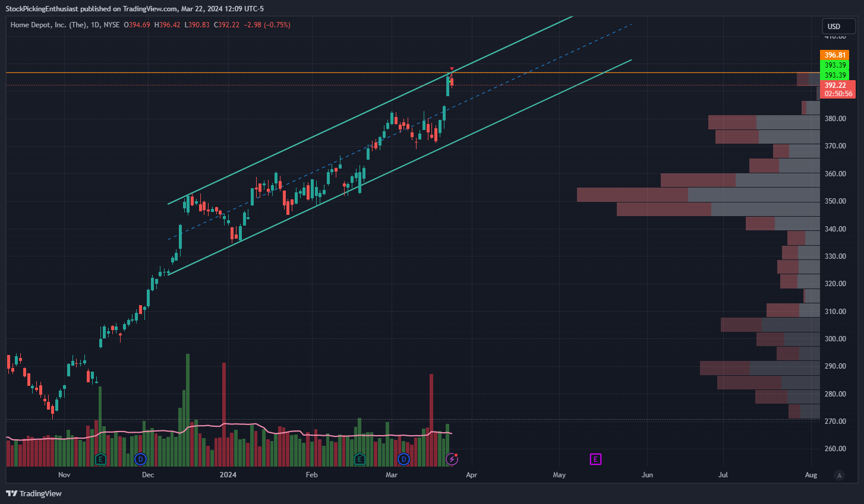Click the Home Depot, Inc. (The) symbol title

pyautogui.click(x=49, y=25)
